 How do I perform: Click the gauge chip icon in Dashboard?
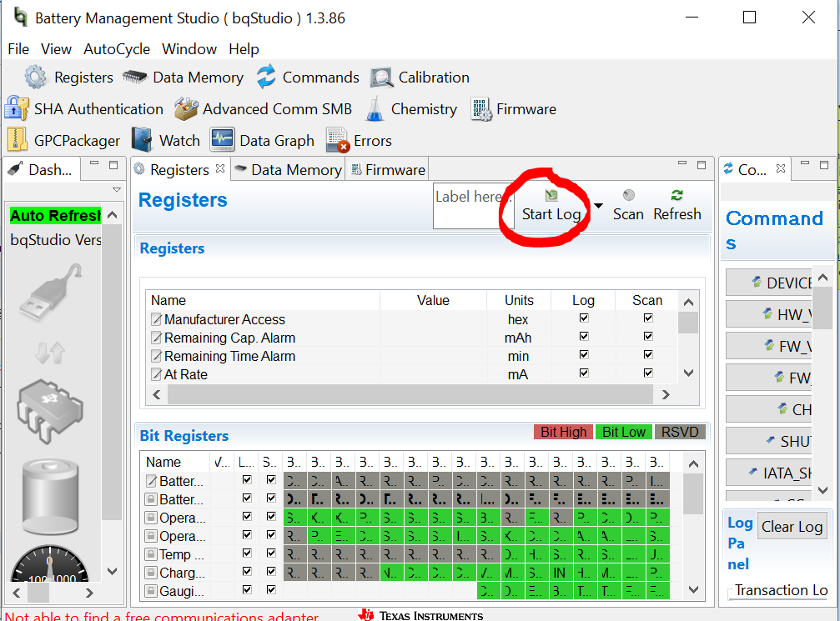tap(50, 411)
